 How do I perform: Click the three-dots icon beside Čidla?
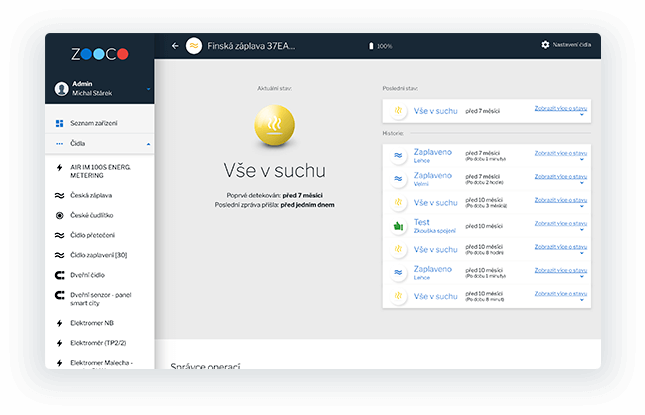point(60,144)
